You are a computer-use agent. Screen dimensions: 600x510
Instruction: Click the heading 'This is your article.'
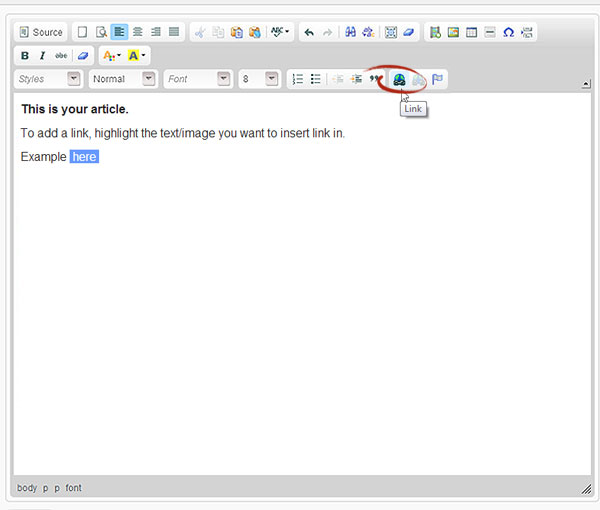click(75, 109)
